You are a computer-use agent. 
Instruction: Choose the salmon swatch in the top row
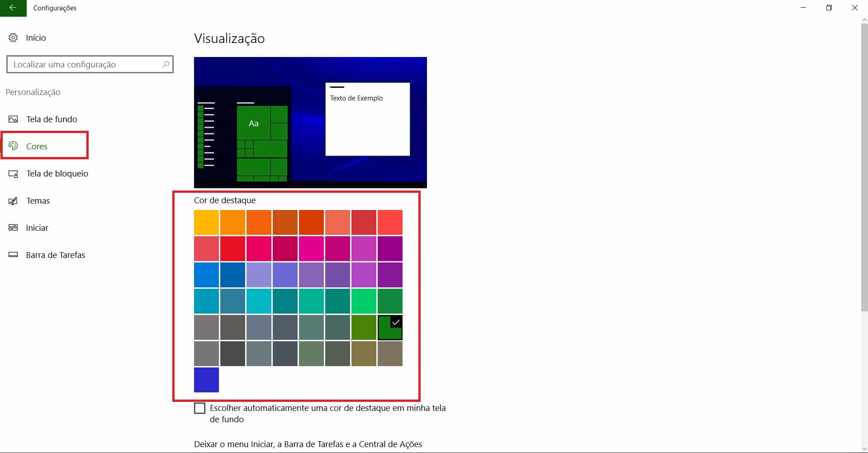337,222
